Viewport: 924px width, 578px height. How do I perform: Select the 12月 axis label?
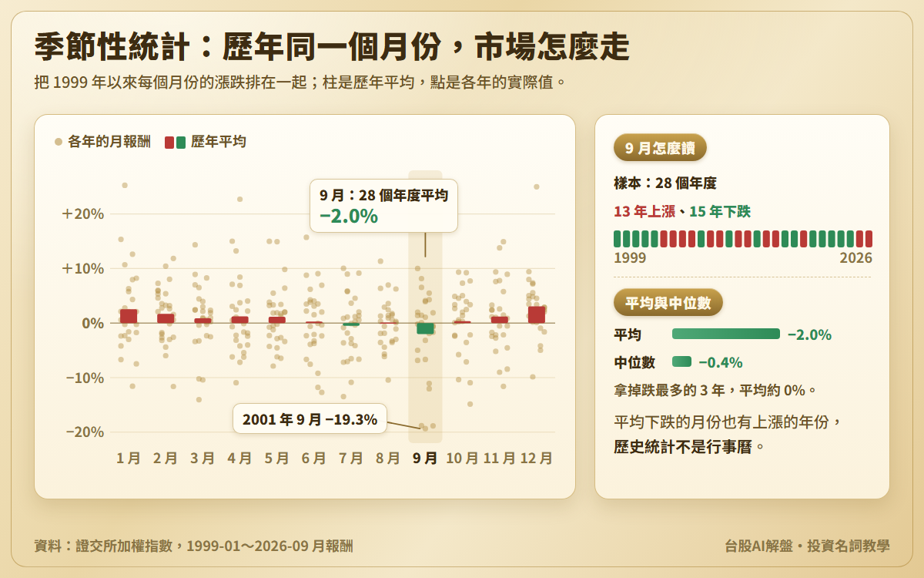[x=536, y=458]
